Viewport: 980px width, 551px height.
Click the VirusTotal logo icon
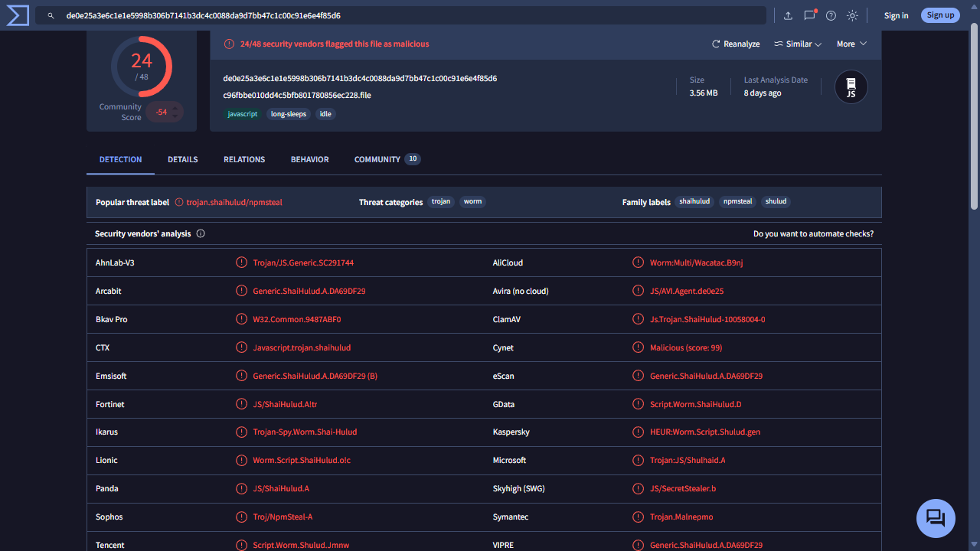coord(17,15)
